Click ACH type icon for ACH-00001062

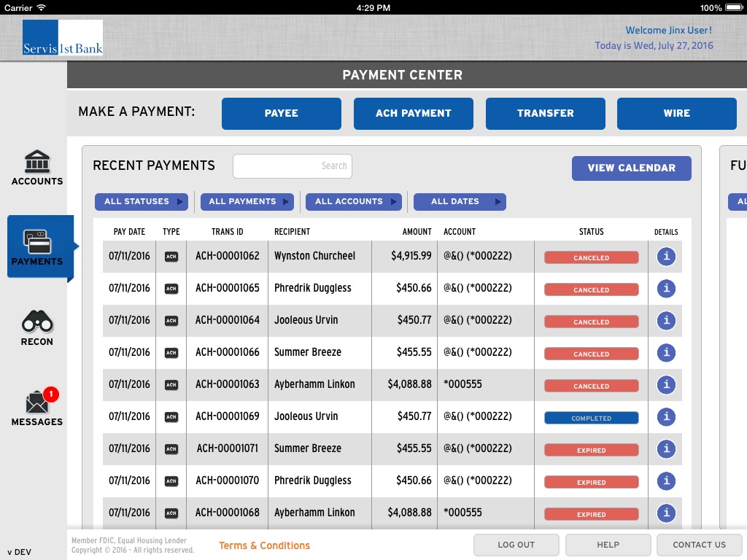[171, 257]
